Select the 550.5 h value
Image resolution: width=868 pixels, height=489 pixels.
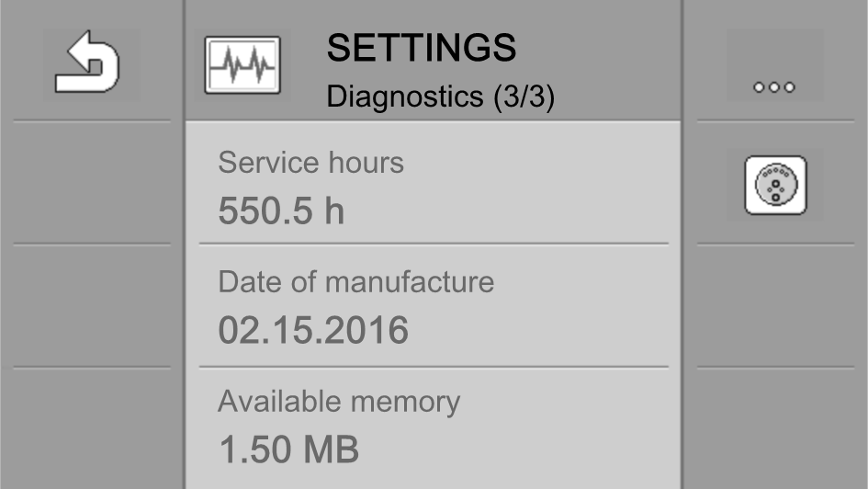[x=281, y=211]
